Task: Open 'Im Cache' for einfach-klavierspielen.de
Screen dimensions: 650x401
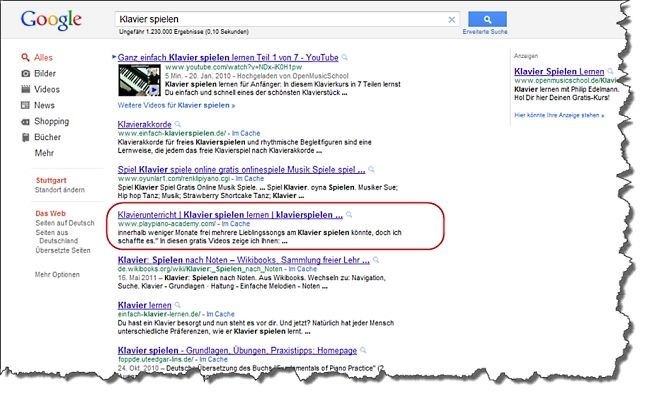Action: click(246, 133)
